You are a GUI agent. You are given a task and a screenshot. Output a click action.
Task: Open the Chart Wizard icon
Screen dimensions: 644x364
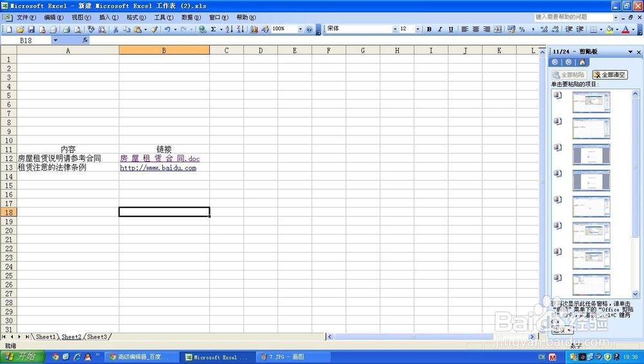[x=254, y=29]
